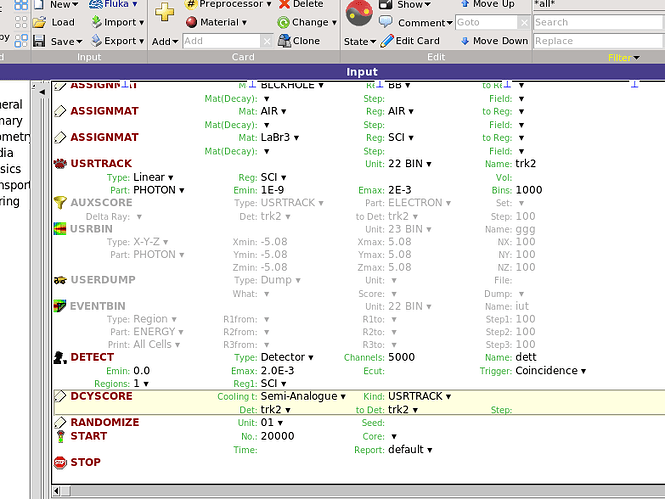This screenshot has width=665, height=499.
Task: Click the STOP sign card icon
Action: click(60, 463)
